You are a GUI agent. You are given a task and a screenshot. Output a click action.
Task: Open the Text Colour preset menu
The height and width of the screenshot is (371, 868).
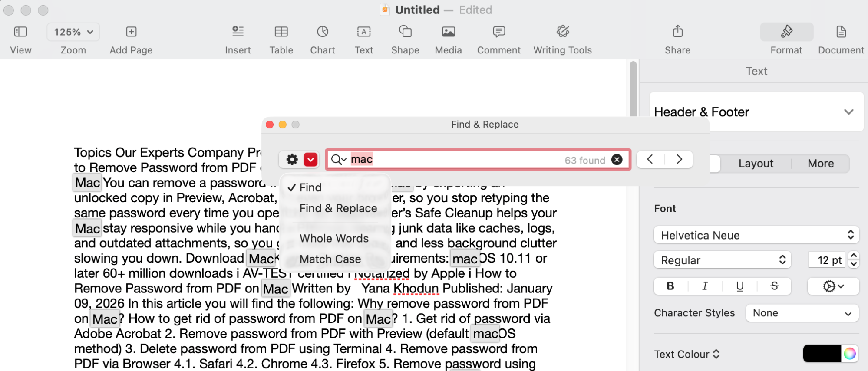point(686,354)
